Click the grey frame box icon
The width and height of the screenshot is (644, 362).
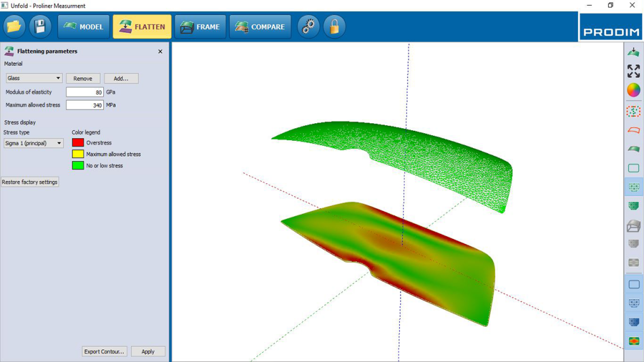(x=633, y=226)
